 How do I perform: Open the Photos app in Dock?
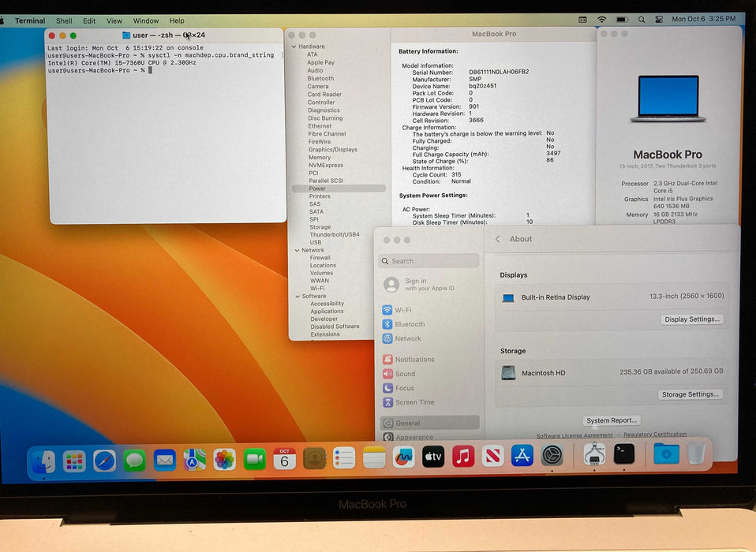click(225, 459)
